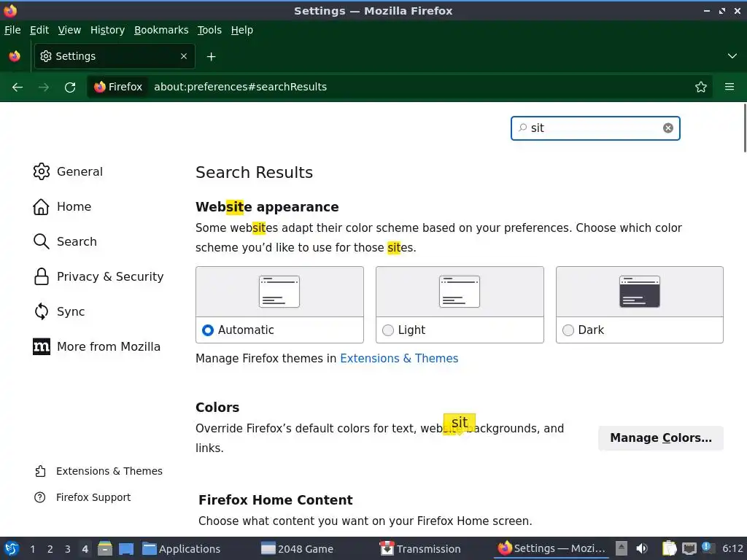Open the Bookmarks menu
The height and width of the screenshot is (560, 747).
[161, 30]
